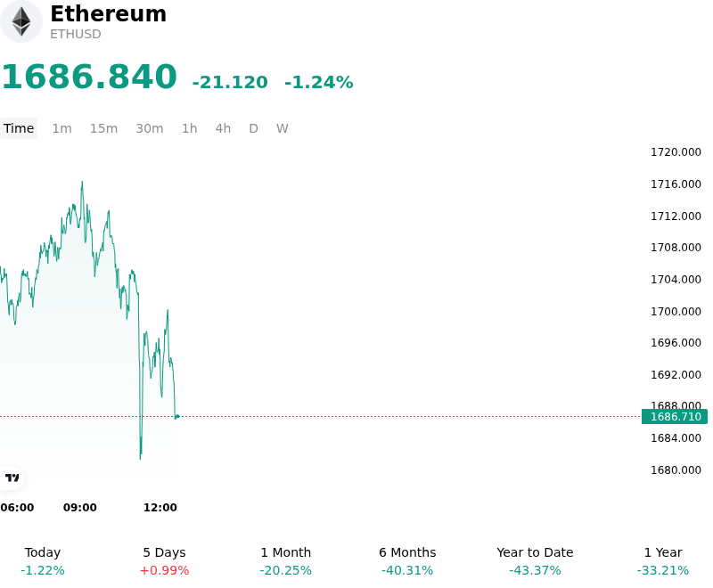Select the 1 Year performance range
713x588 pixels.
(663, 561)
